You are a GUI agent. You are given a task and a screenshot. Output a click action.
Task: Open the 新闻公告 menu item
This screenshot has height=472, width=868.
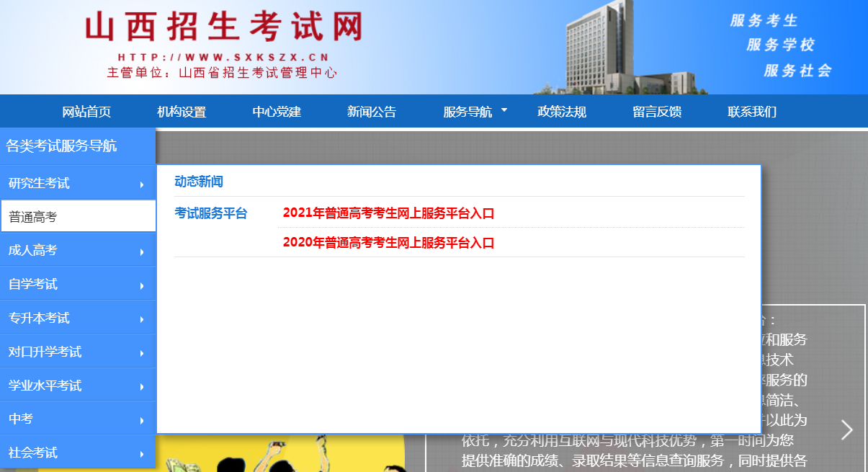point(372,111)
